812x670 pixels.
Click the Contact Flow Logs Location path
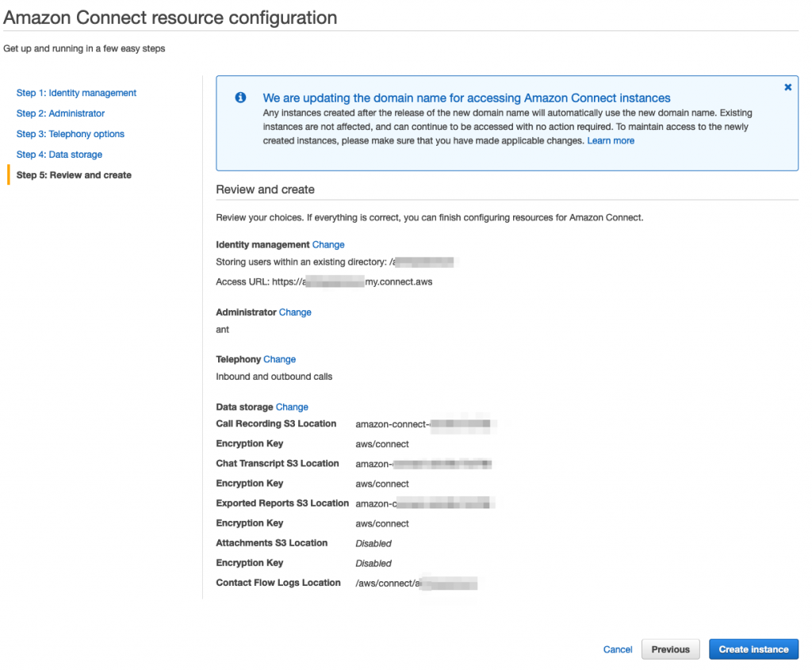[x=416, y=584]
